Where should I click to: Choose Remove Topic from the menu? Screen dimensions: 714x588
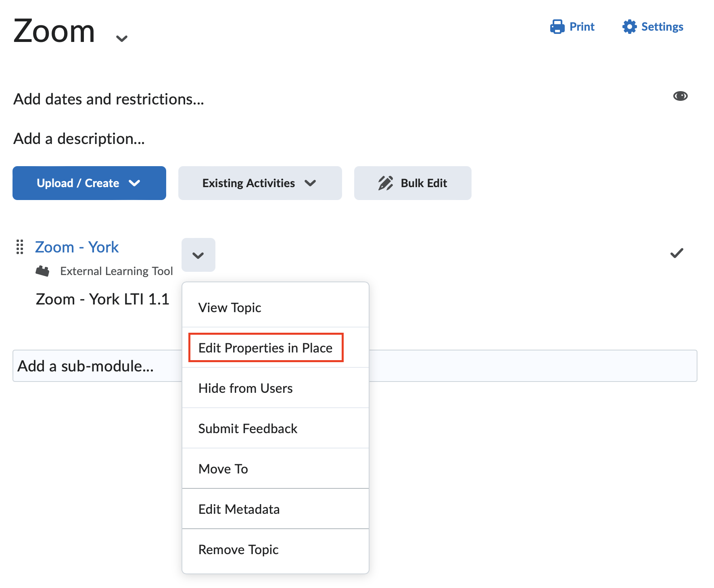pyautogui.click(x=238, y=549)
